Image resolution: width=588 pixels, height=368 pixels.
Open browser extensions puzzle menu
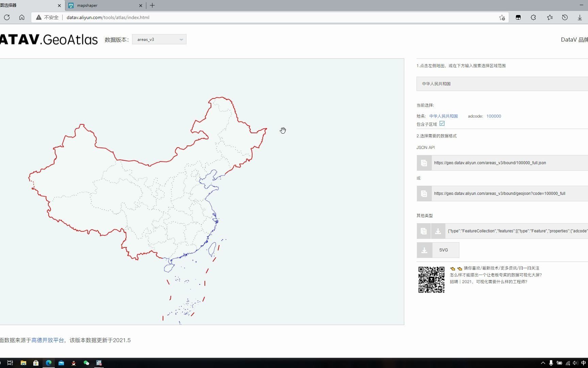click(533, 17)
